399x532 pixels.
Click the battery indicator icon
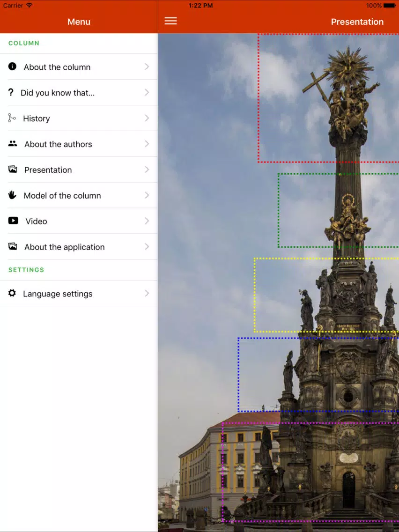(x=390, y=6)
